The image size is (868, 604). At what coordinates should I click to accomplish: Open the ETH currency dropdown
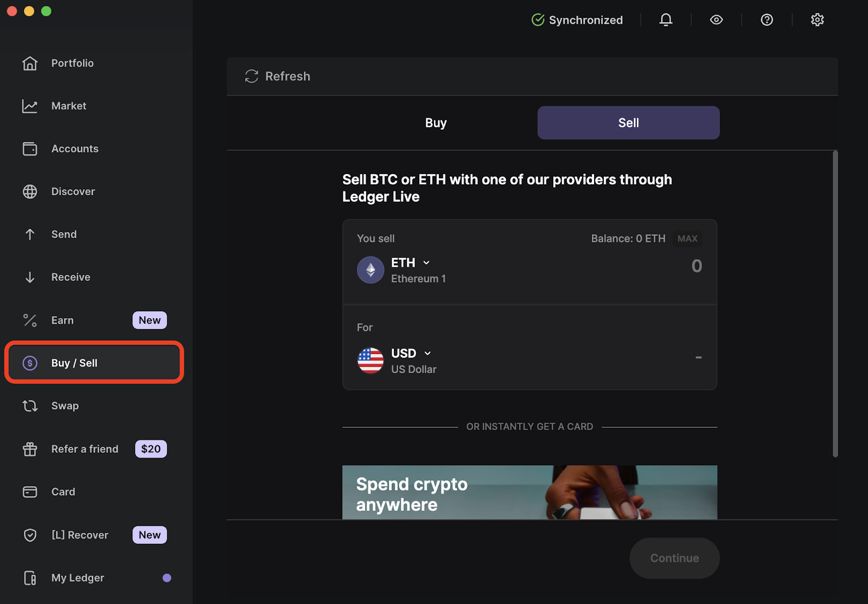(426, 262)
